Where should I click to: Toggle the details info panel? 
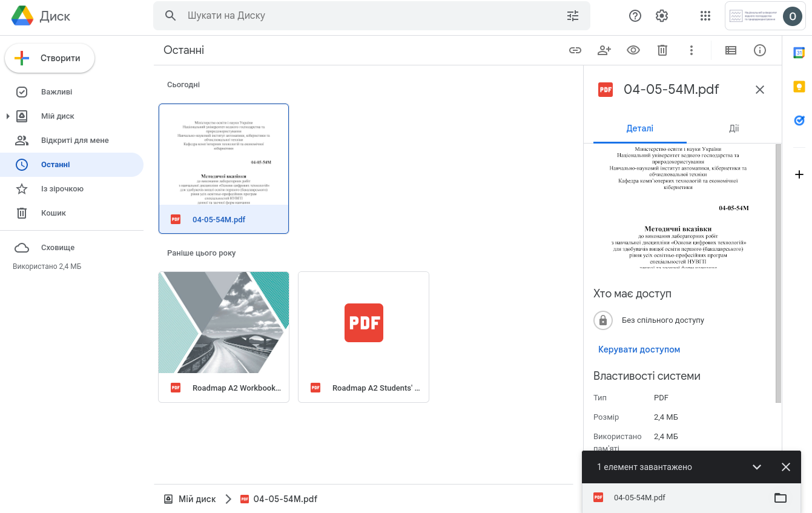pyautogui.click(x=759, y=50)
